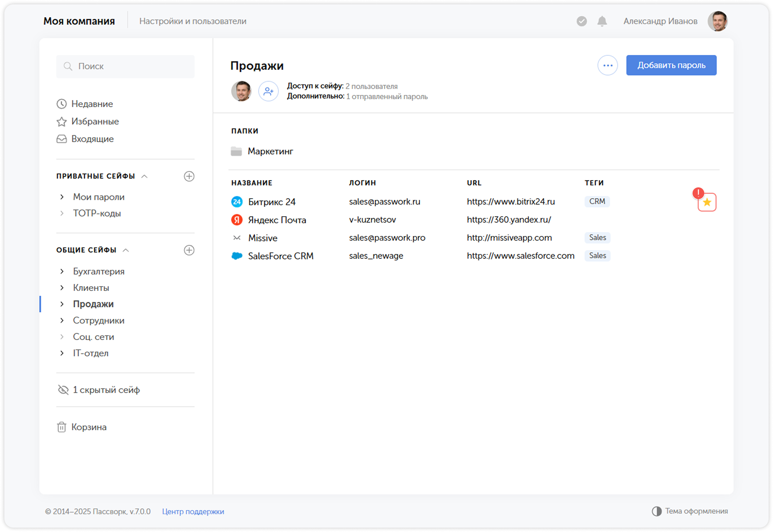Open https://360.yandex.ru/ URL

(509, 220)
